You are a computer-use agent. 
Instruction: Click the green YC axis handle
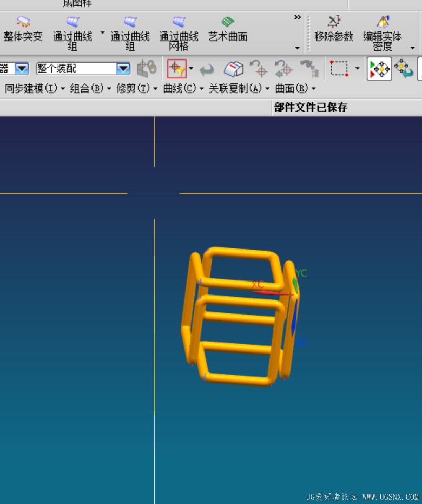(x=295, y=286)
